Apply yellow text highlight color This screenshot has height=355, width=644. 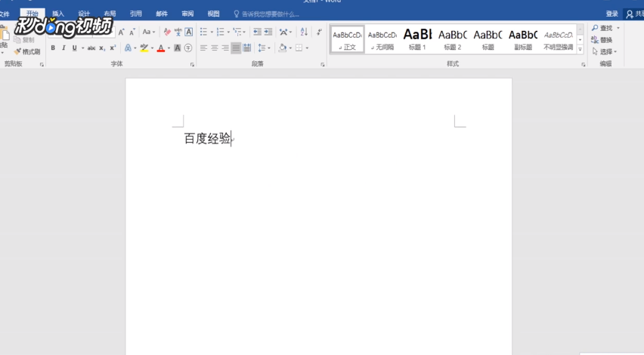(x=144, y=48)
